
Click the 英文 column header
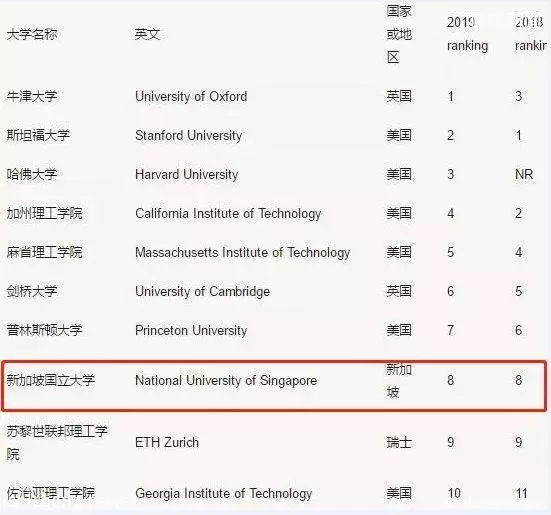148,34
